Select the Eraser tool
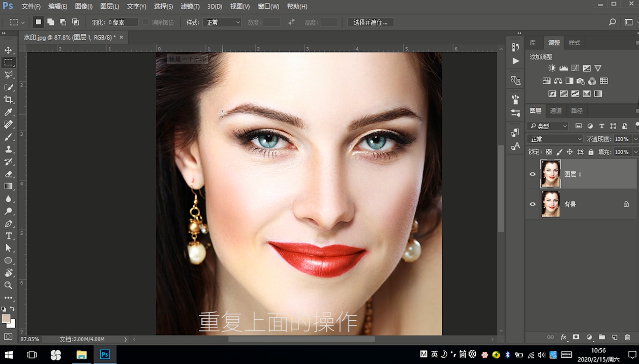This screenshot has height=364, width=639. point(8,174)
